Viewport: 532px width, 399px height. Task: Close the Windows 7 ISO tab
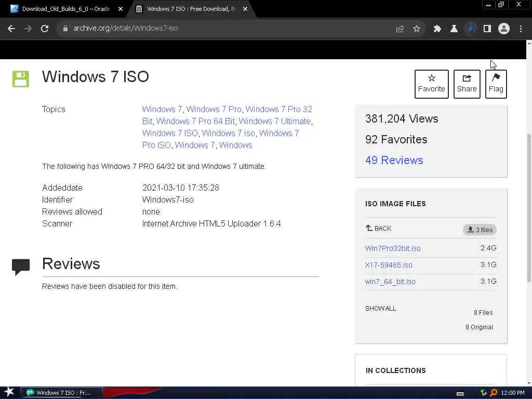click(x=245, y=9)
